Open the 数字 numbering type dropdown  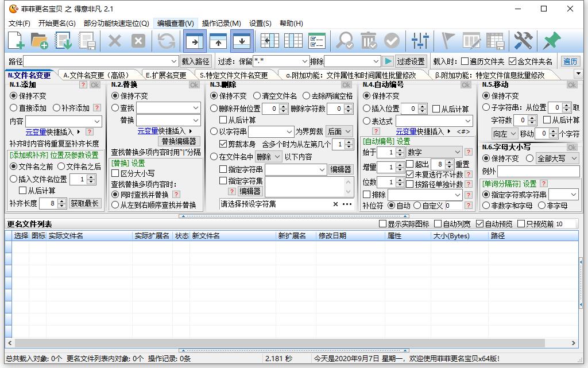click(x=457, y=152)
